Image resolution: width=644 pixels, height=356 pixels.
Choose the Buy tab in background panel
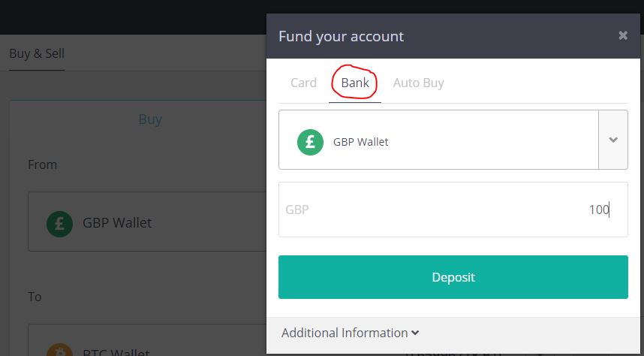150,119
